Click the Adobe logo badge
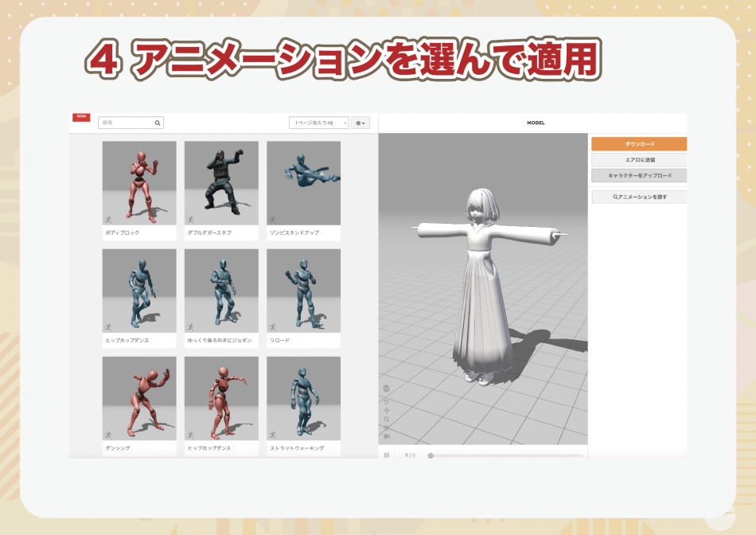The image size is (756, 535). coord(81,117)
